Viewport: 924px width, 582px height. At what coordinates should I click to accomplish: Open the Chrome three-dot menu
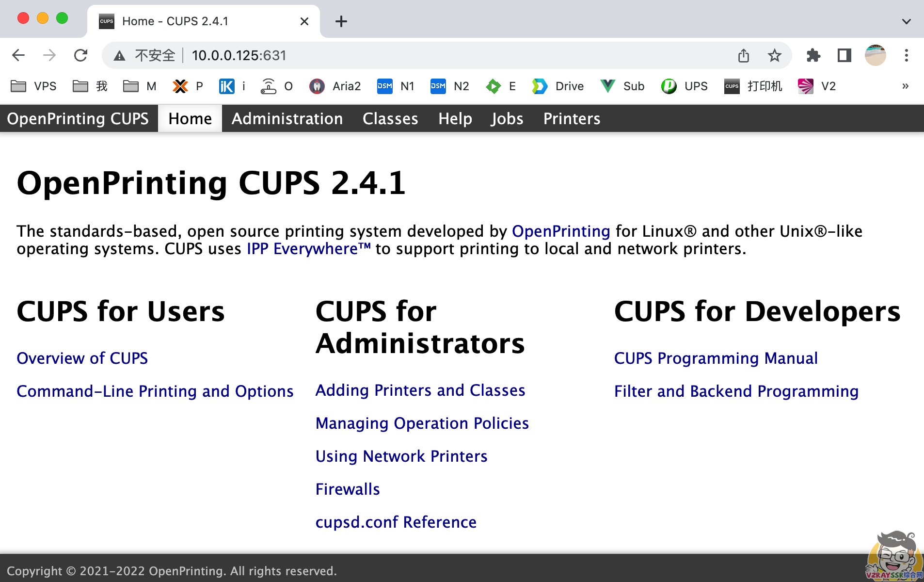[906, 55]
